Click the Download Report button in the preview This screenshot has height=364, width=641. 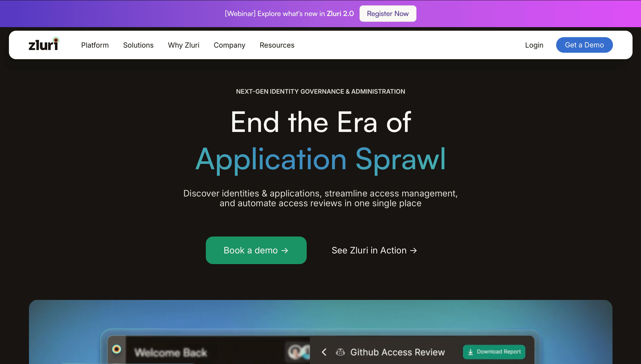tap(494, 352)
